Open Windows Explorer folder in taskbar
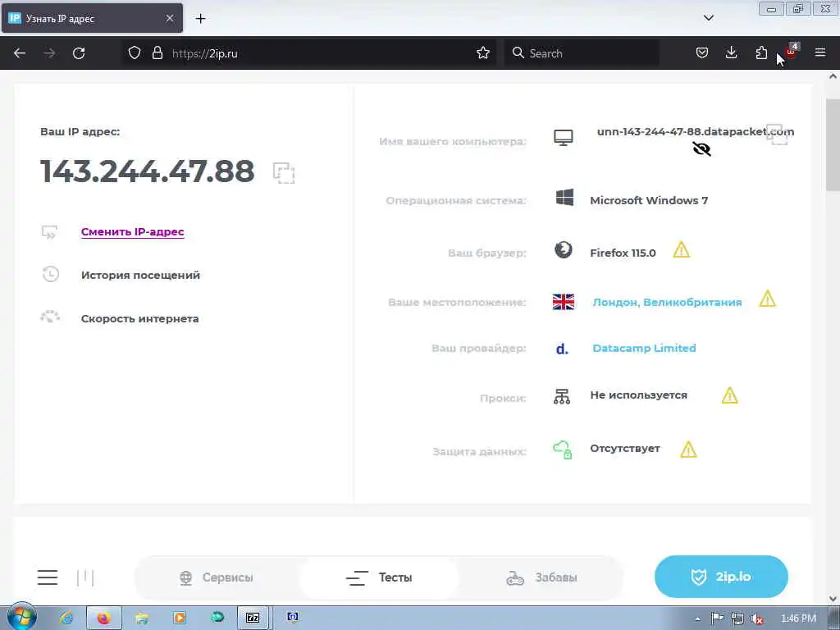The height and width of the screenshot is (630, 840). (142, 618)
